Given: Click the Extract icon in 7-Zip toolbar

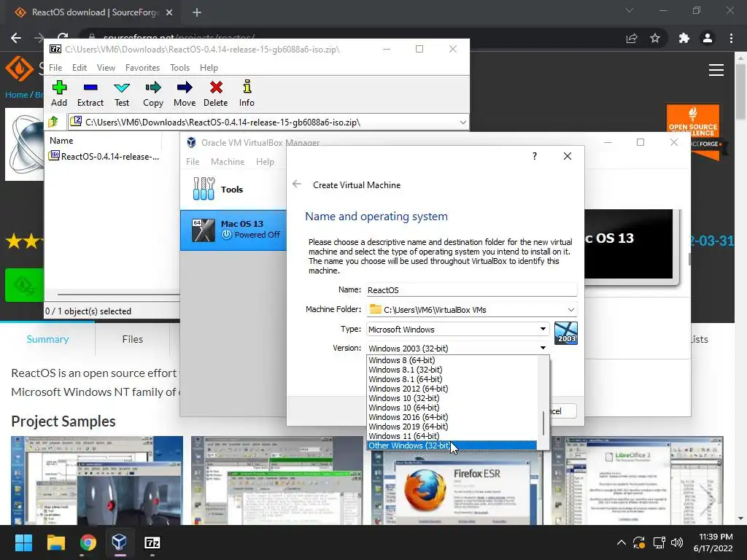Looking at the screenshot, I should coord(90,93).
